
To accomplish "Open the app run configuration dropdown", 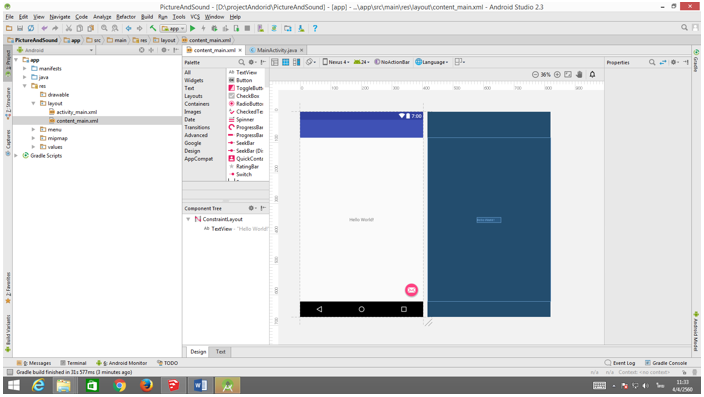I will click(x=173, y=28).
